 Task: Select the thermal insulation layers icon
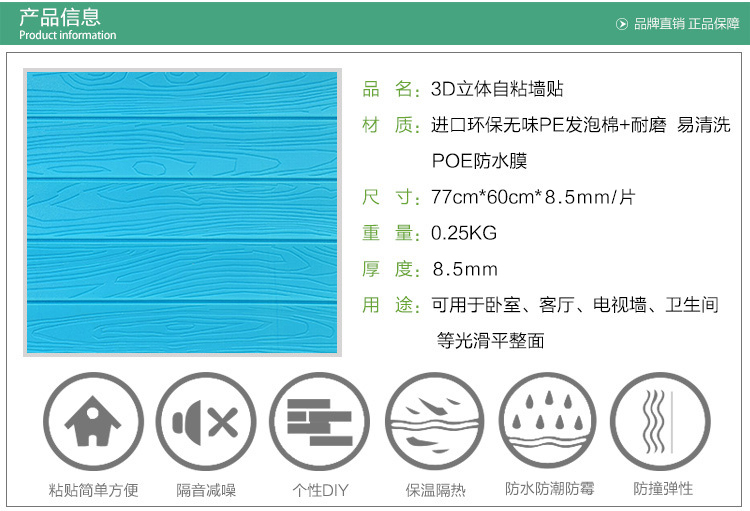click(434, 423)
